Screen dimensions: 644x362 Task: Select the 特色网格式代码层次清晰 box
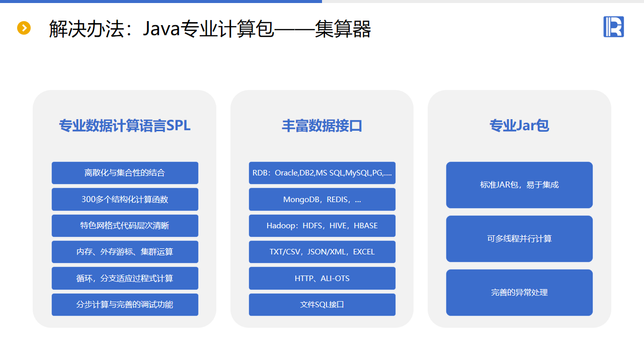[x=125, y=226]
